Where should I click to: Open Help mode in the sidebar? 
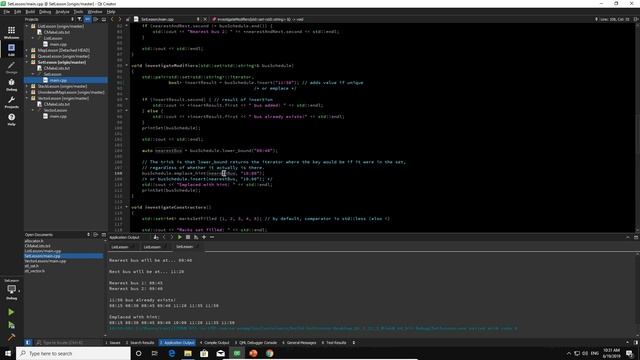click(11, 119)
